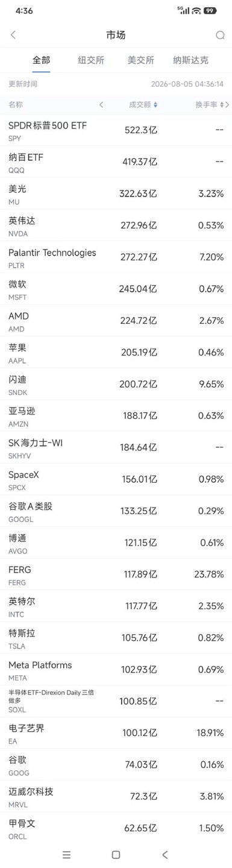Tap the Android home square icon

[116, 854]
